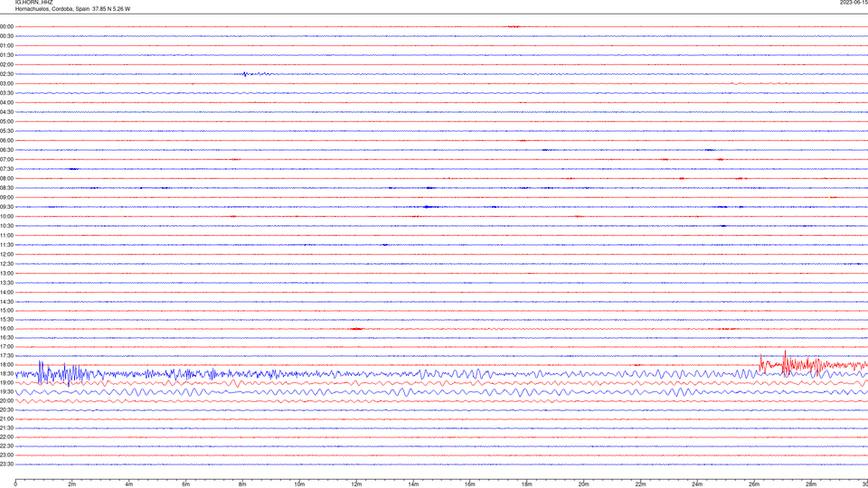Select the 23:00 trace time label
868x488 pixels.
click(x=6, y=455)
